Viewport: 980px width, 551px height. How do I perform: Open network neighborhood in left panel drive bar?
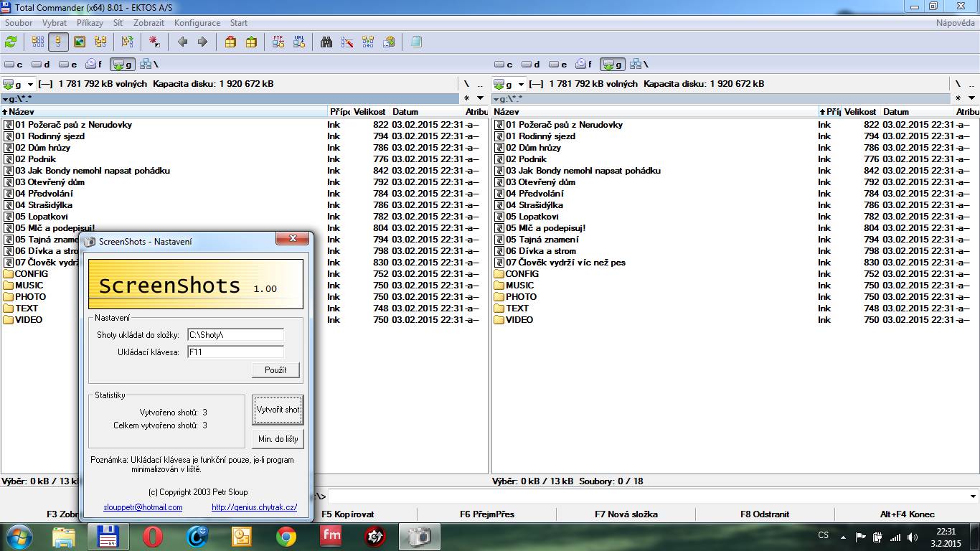[x=149, y=65]
